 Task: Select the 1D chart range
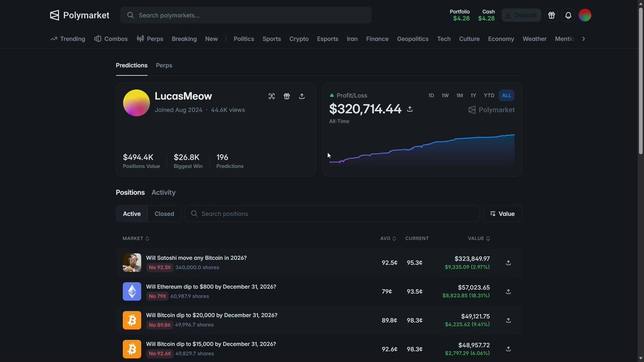coord(431,95)
